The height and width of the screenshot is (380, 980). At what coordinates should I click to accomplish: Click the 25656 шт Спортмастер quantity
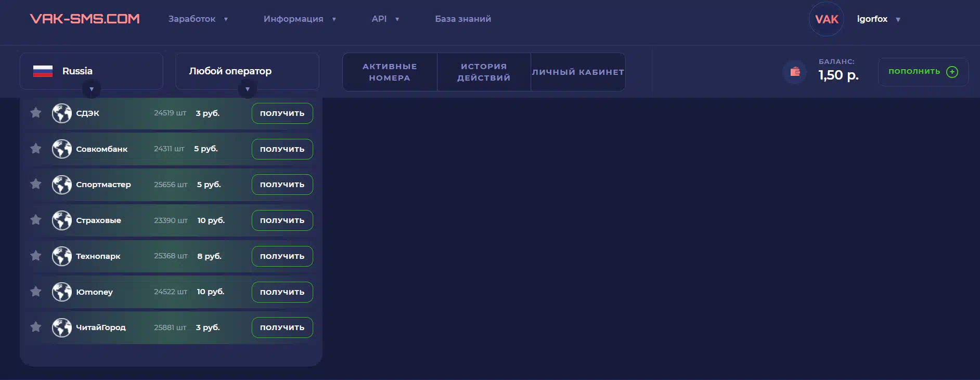(171, 185)
